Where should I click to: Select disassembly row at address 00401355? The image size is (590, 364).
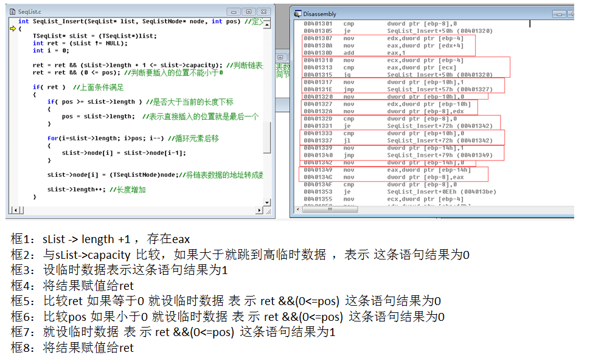click(x=384, y=199)
